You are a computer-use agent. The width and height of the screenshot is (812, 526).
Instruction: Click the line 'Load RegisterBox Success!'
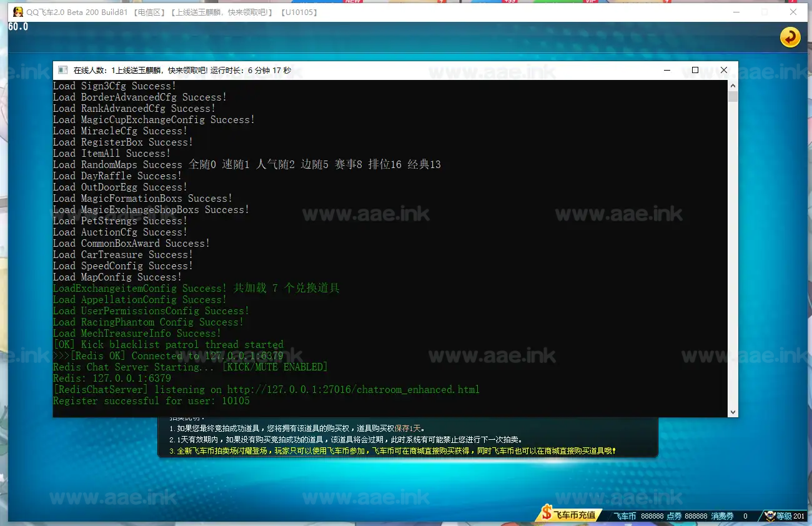tap(123, 142)
